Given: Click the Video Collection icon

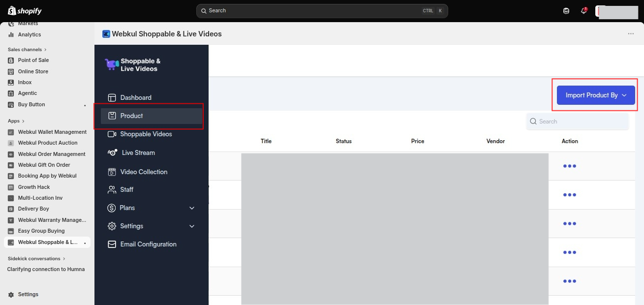Looking at the screenshot, I should click(x=112, y=172).
